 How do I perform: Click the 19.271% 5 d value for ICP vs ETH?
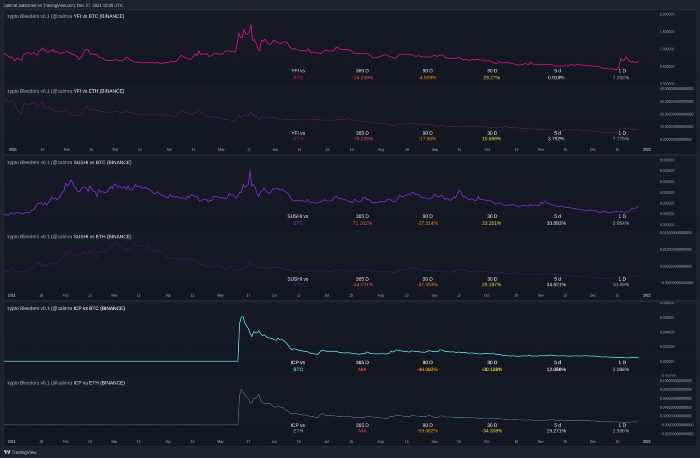coord(556,429)
